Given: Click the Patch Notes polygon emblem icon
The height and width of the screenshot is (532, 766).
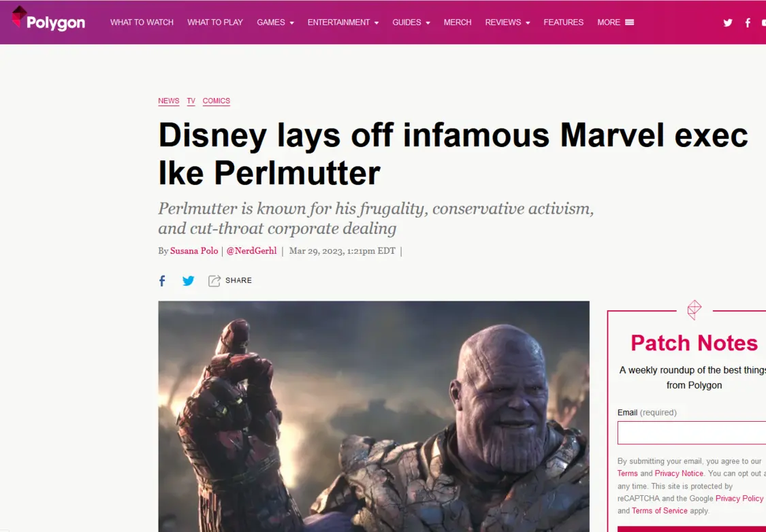Looking at the screenshot, I should click(695, 310).
